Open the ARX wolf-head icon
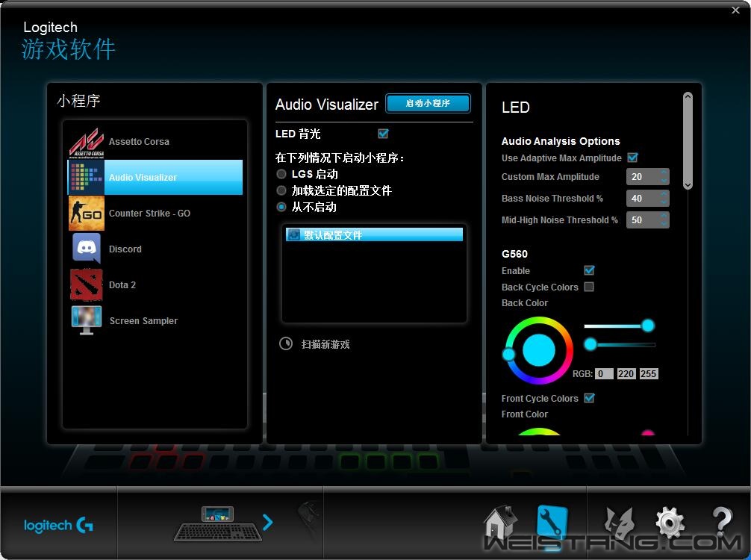The height and width of the screenshot is (560, 751). coord(620,523)
